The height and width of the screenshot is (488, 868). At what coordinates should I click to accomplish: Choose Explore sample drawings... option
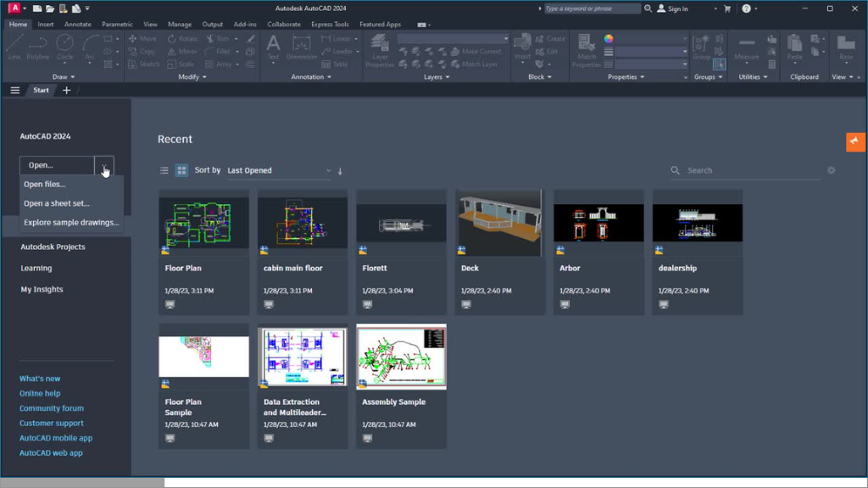pyautogui.click(x=71, y=223)
